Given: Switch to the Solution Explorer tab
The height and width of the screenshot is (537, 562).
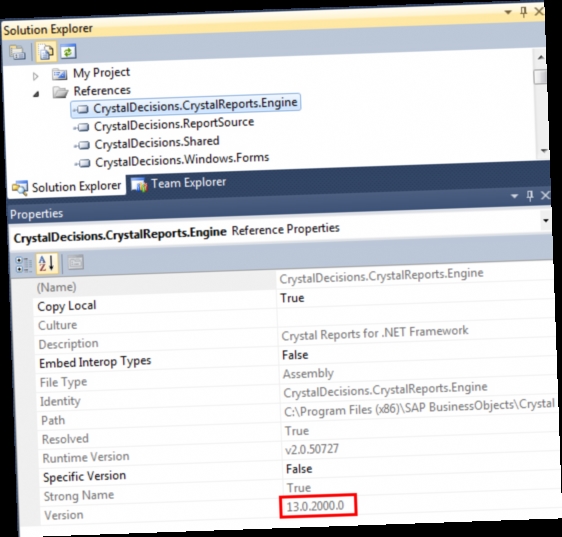Looking at the screenshot, I should click(x=67, y=187).
